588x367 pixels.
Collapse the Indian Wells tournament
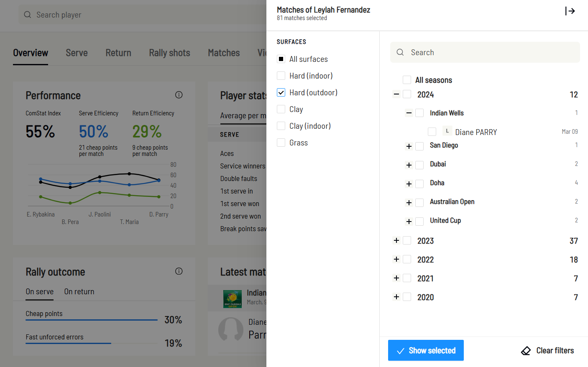point(409,113)
